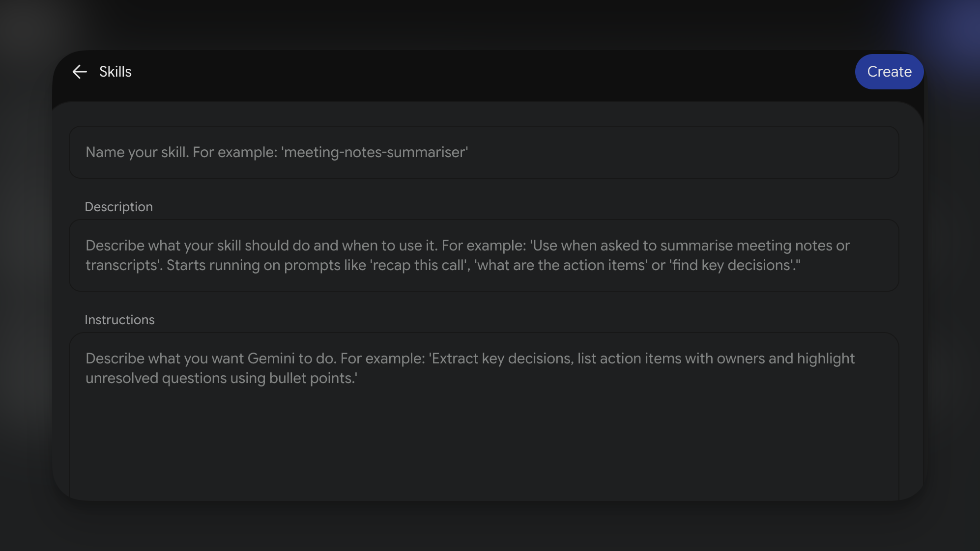Go back using the left arrow icon

tap(80, 72)
